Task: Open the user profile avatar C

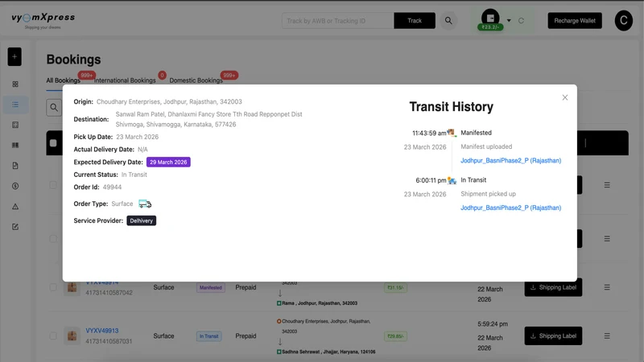Action: (x=623, y=21)
